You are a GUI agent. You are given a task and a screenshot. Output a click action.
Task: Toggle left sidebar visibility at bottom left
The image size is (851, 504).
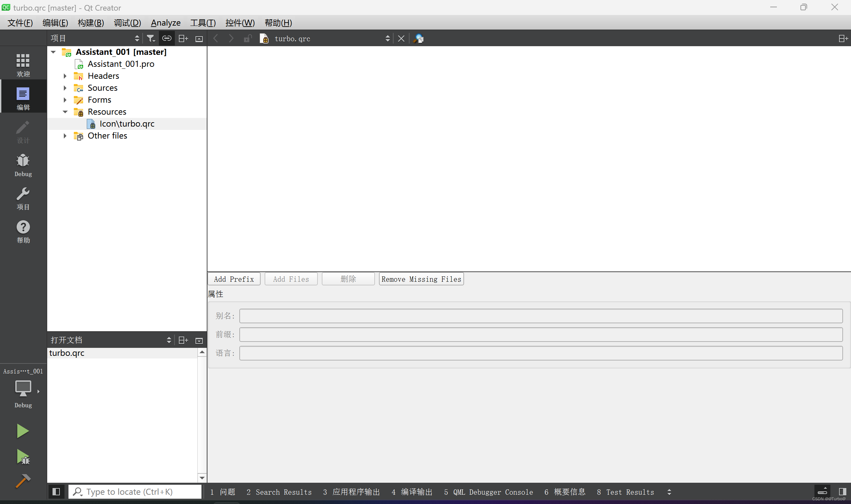click(x=57, y=491)
